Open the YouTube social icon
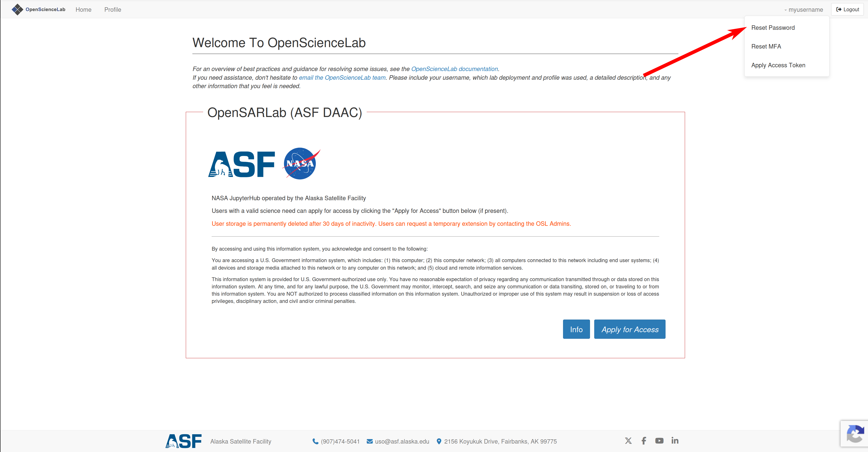Viewport: 868px width, 452px height. 659,441
